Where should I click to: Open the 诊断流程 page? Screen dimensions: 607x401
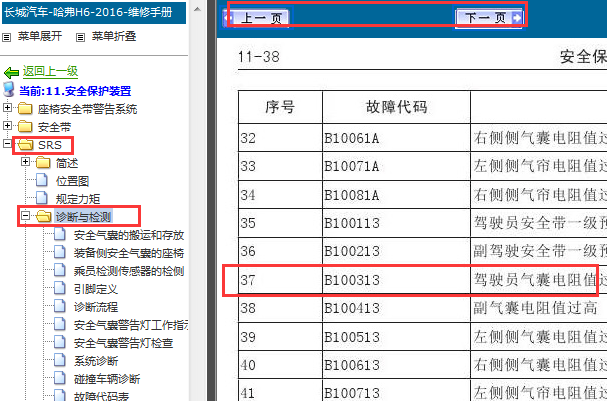(x=96, y=307)
